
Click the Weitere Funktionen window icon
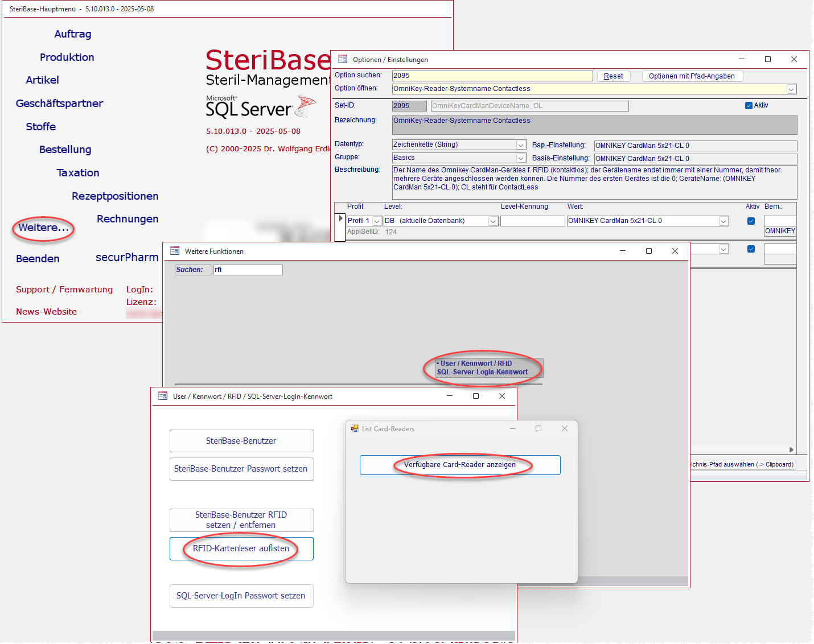click(x=175, y=251)
